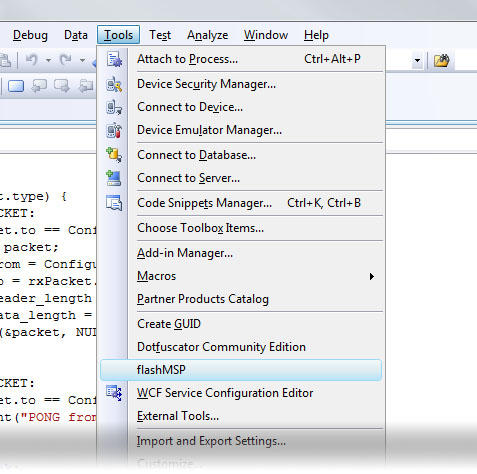
Task: Open WCF Service Configuration Editor
Action: pyautogui.click(x=241, y=393)
